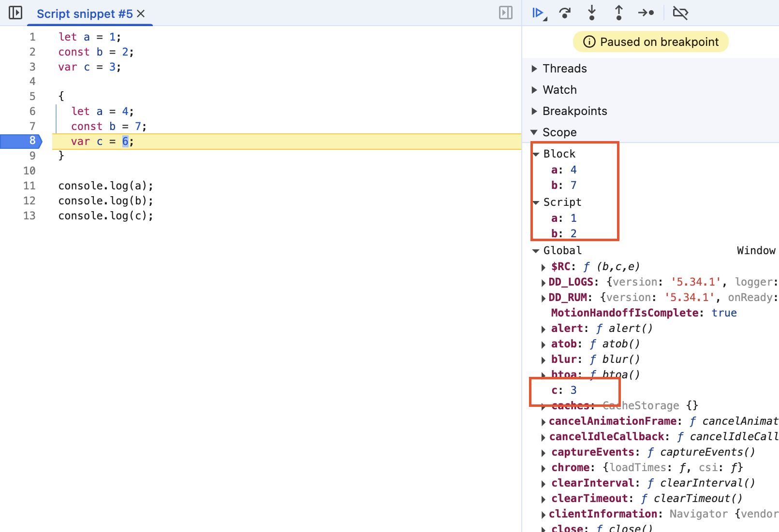
Task: Set breakpoint on line 11 gutter
Action: click(x=29, y=186)
